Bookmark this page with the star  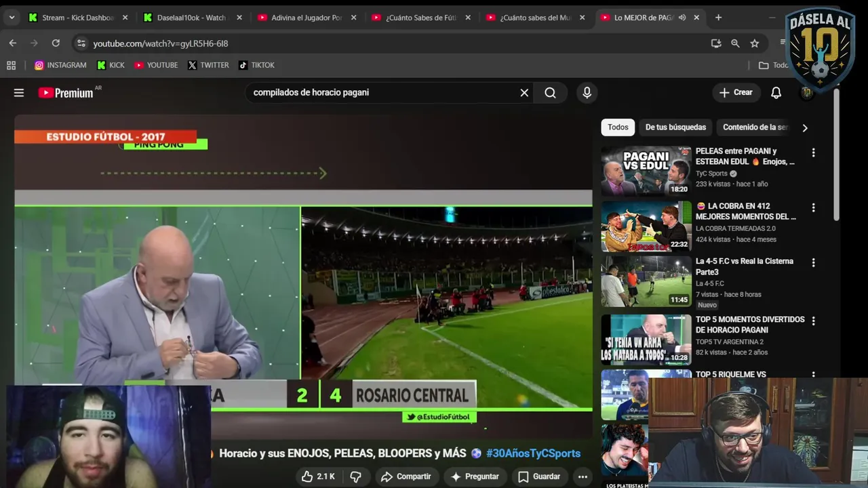click(755, 43)
